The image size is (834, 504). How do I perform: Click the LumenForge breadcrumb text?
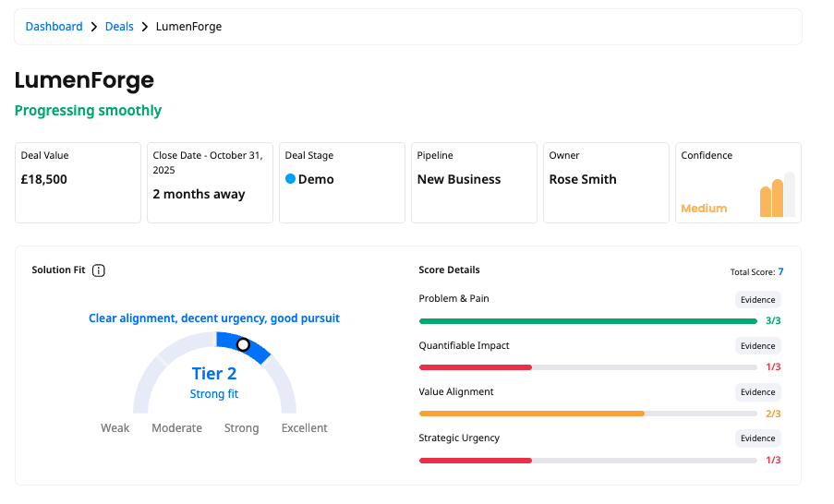(188, 27)
